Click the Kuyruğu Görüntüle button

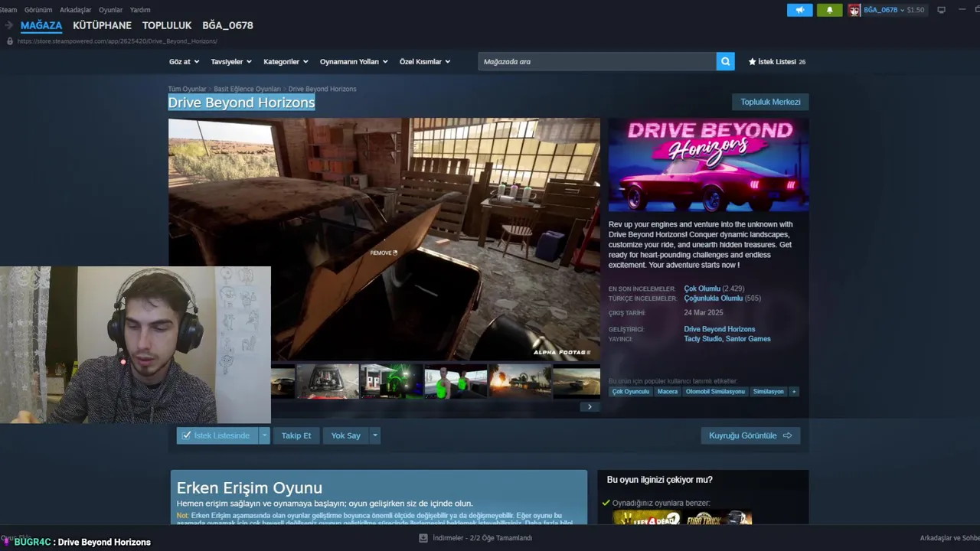click(750, 435)
